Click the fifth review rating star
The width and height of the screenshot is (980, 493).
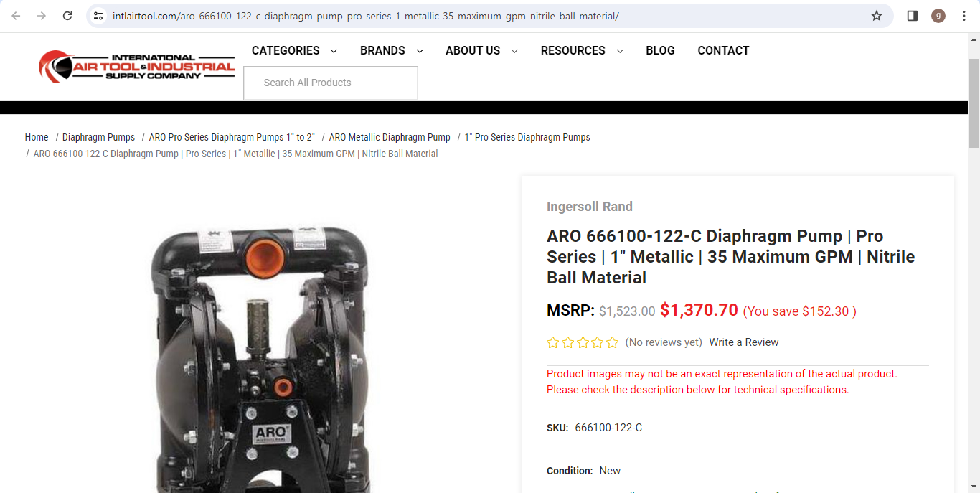pos(612,342)
